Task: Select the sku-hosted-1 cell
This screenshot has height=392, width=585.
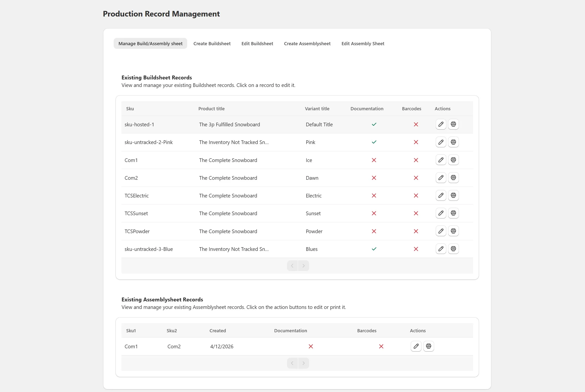Action: click(139, 125)
